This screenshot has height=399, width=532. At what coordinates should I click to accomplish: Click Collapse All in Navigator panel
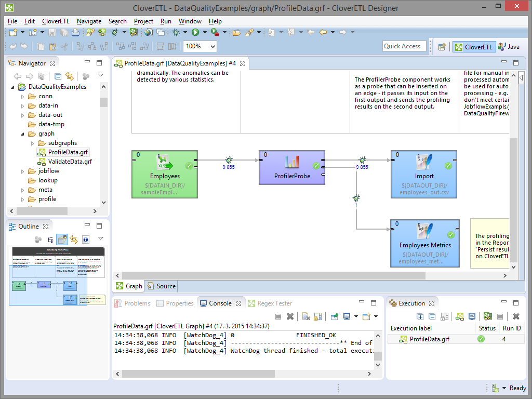[58, 76]
